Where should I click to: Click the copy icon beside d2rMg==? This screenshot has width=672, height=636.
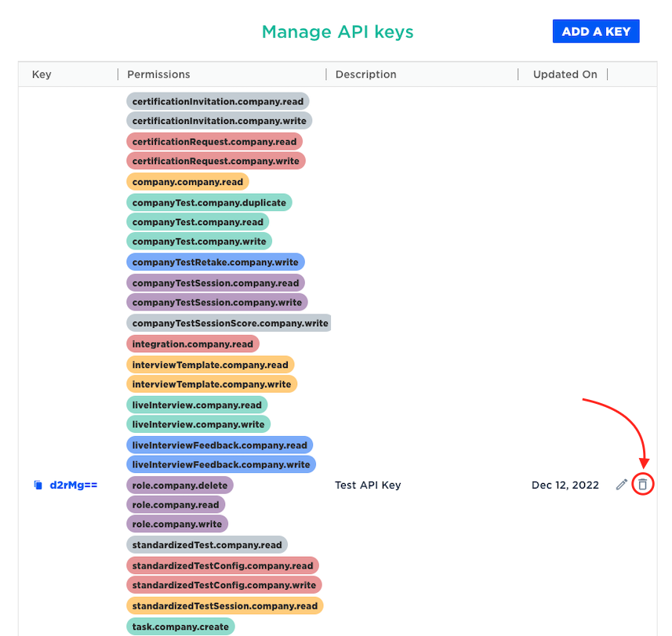(38, 485)
